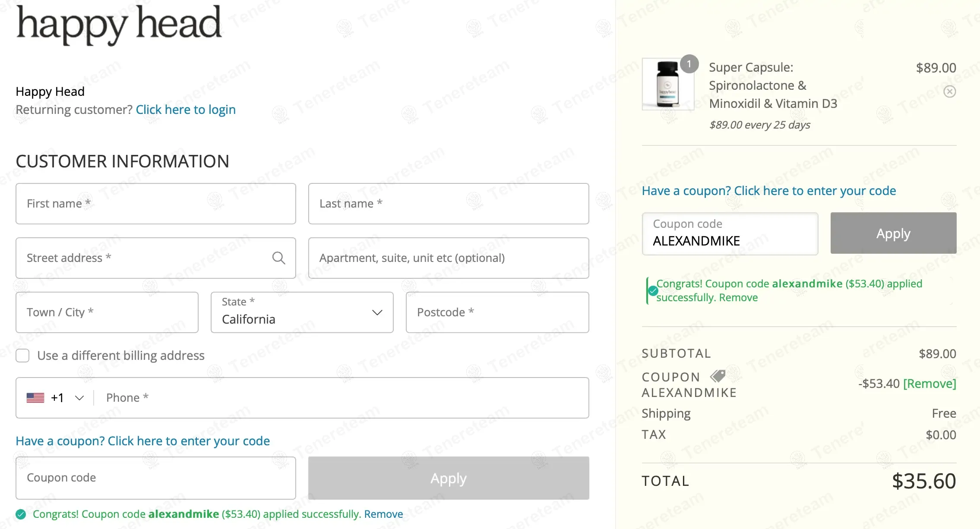Click the coupon tag icon in totals
Screen dimensions: 980x529
click(718, 376)
